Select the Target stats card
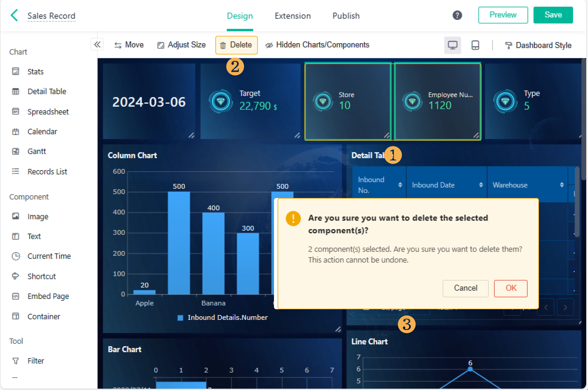This screenshot has height=390, width=588. pos(250,101)
